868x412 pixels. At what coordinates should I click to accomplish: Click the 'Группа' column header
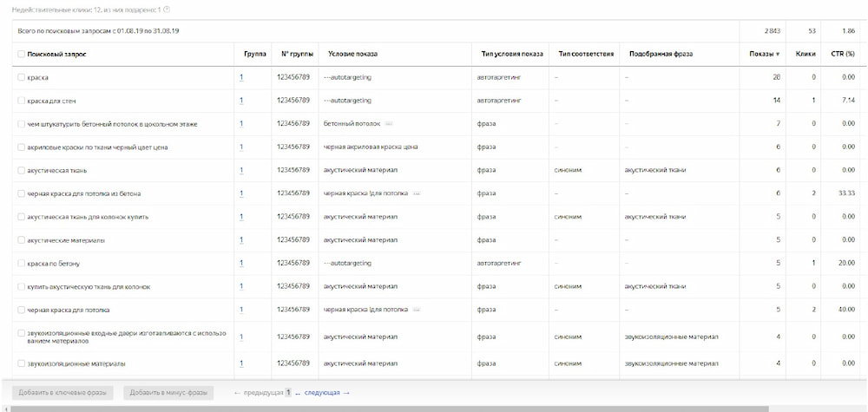point(254,54)
